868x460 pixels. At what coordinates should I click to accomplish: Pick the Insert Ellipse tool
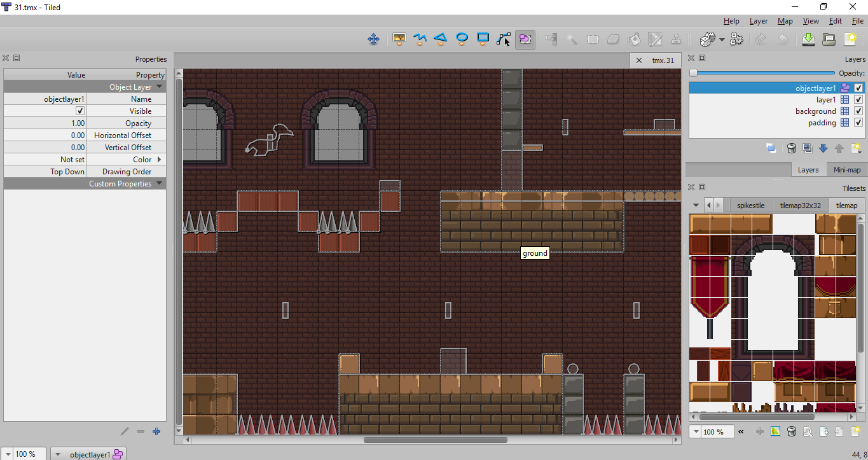click(x=462, y=39)
